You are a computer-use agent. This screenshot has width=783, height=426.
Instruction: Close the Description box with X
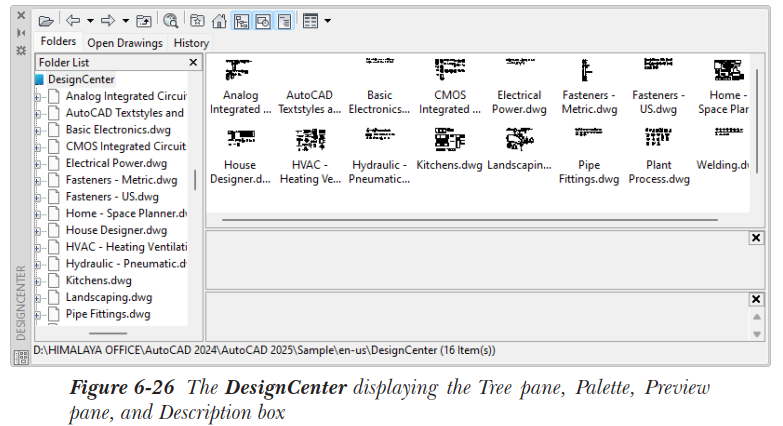pos(756,299)
